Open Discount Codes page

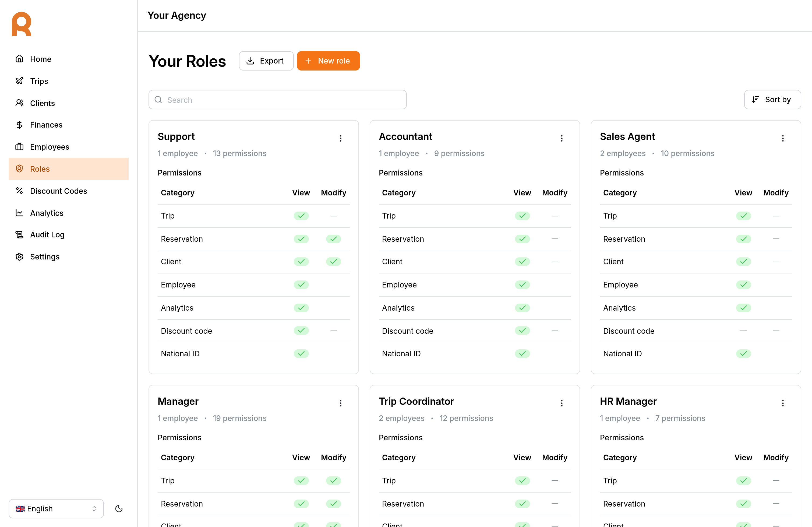pyautogui.click(x=69, y=191)
